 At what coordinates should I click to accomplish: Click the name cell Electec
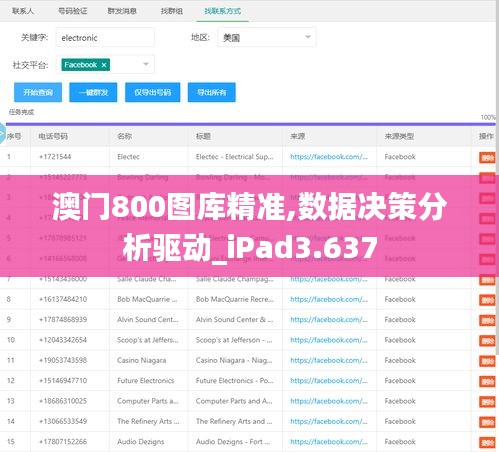point(128,157)
